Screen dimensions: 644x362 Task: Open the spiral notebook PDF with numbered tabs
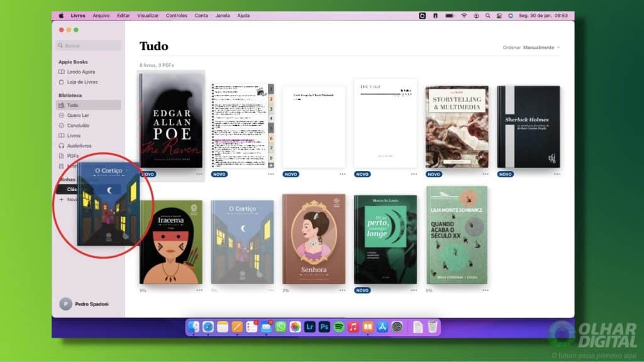pos(242,126)
